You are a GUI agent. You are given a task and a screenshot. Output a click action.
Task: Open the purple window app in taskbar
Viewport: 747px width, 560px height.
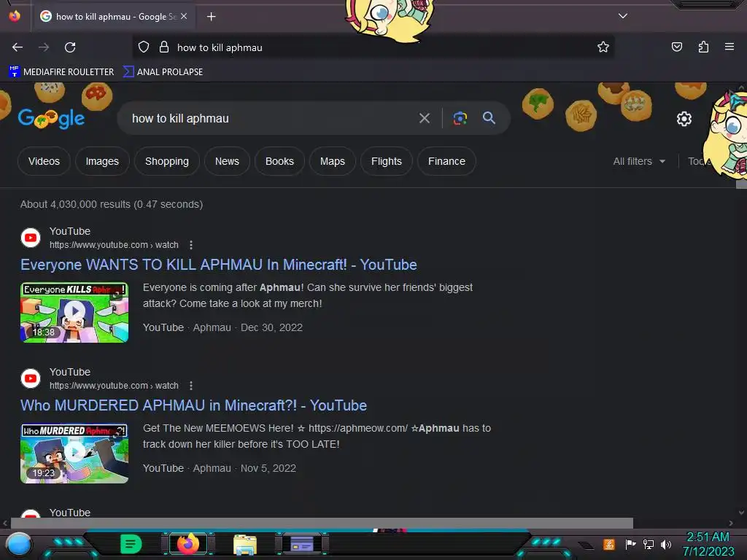click(x=302, y=544)
